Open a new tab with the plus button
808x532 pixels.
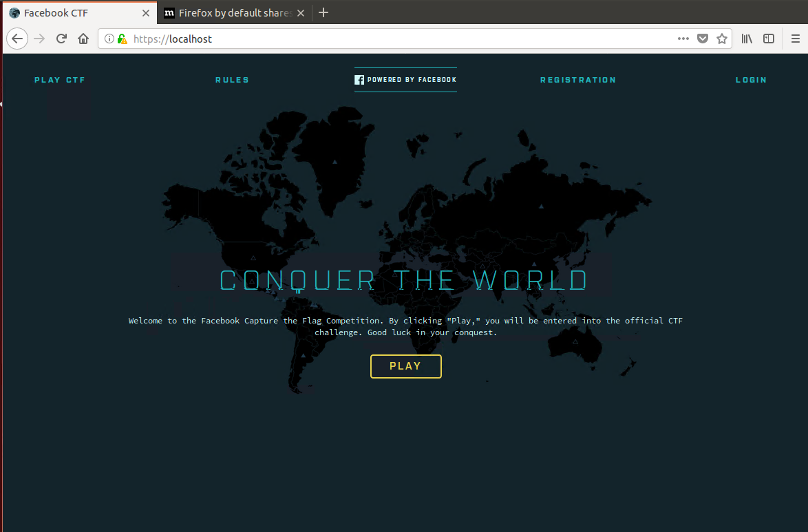tap(323, 12)
